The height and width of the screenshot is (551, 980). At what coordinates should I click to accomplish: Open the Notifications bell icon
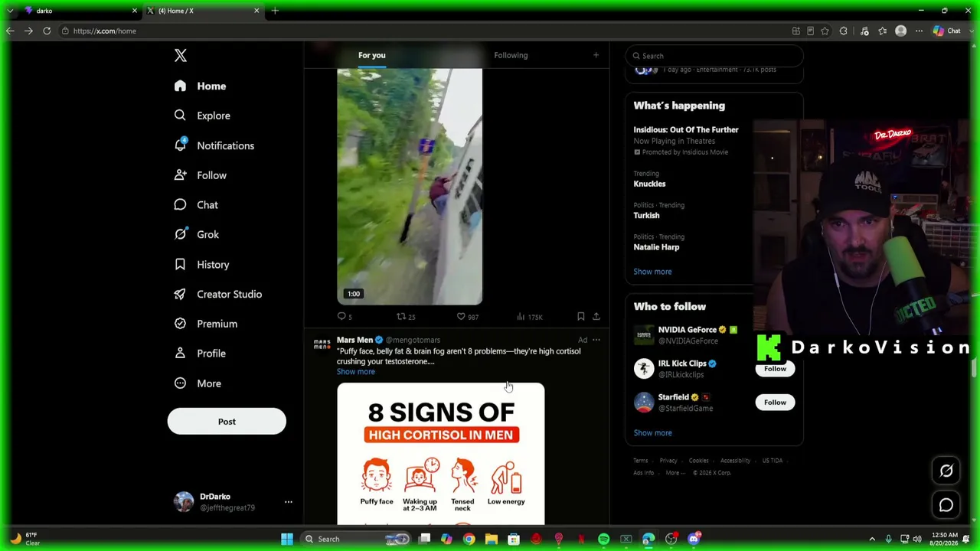(180, 145)
